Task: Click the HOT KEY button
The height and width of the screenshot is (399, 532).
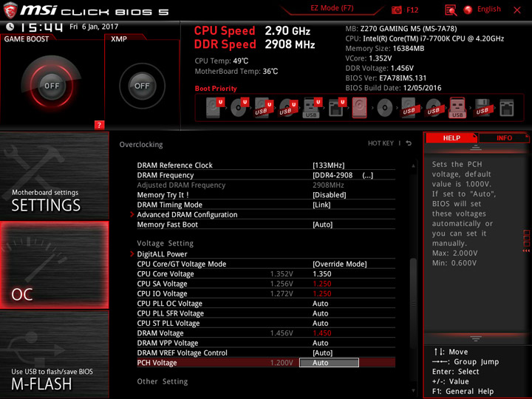Action: click(381, 143)
